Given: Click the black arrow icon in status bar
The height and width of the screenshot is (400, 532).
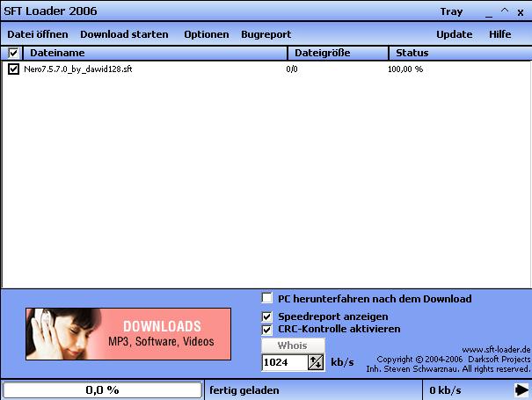Looking at the screenshot, I should coord(521,389).
